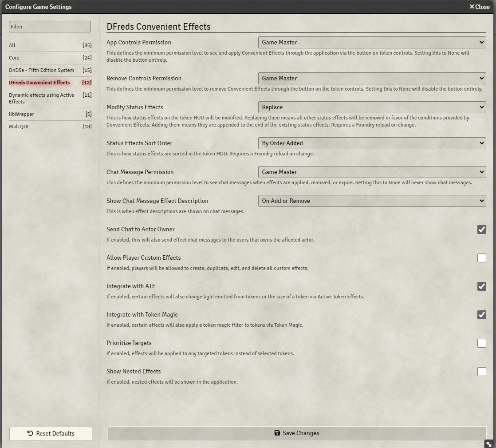Enable Prioritize Targets checkbox
The width and height of the screenshot is (496, 448).
[481, 343]
